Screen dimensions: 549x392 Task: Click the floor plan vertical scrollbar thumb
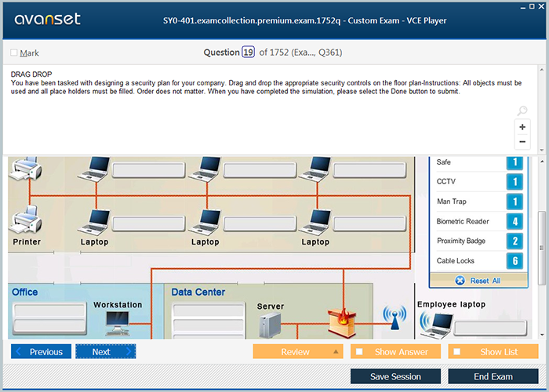[x=542, y=247]
